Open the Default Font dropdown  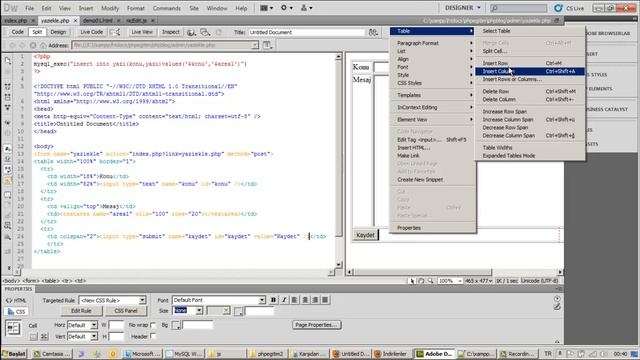click(x=262, y=300)
